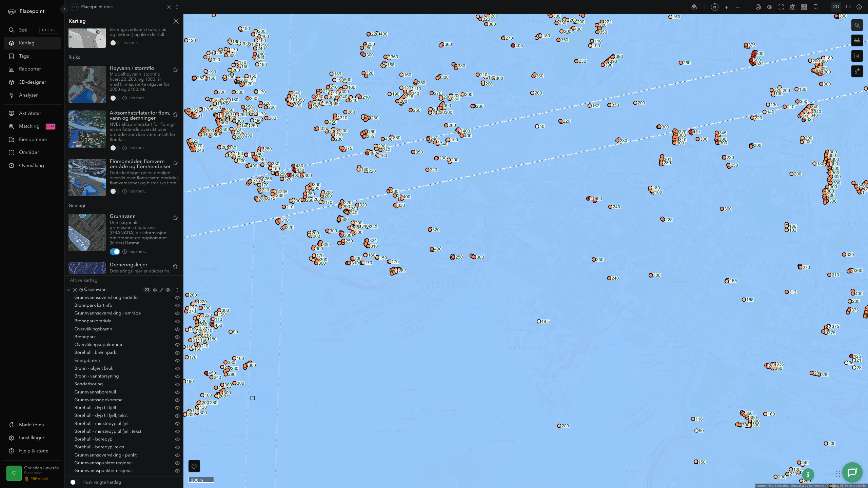Click the bookmark icon in top toolbar
The width and height of the screenshot is (868, 488).
tap(815, 7)
